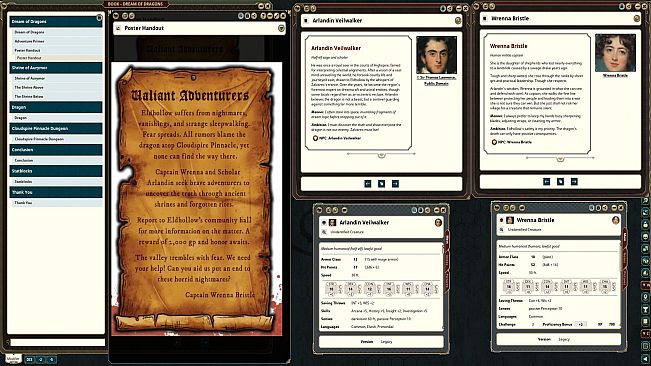
Task: Toggle the Cloudspire Pinnacle Dungeon chapter header
Action: (x=56, y=129)
